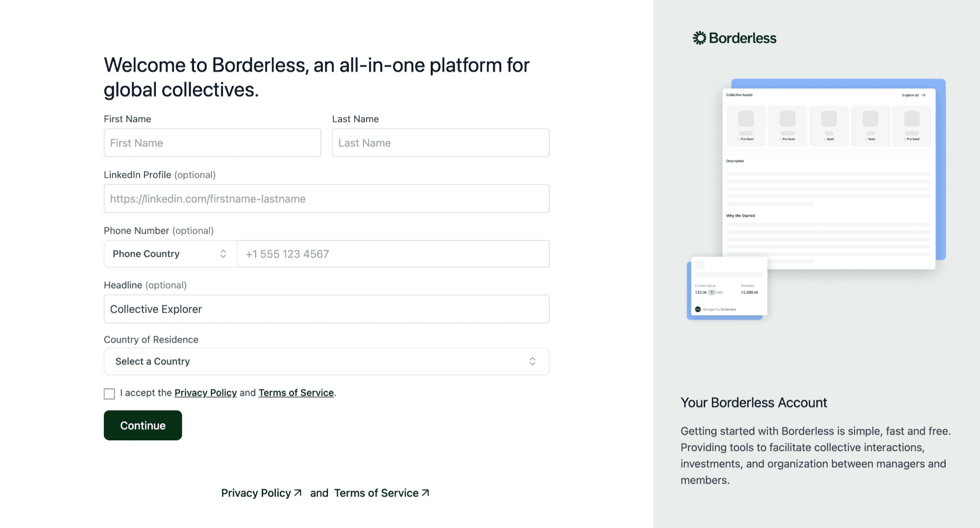This screenshot has width=980, height=528.
Task: Click the Select a Country chevron icon
Action: (532, 361)
